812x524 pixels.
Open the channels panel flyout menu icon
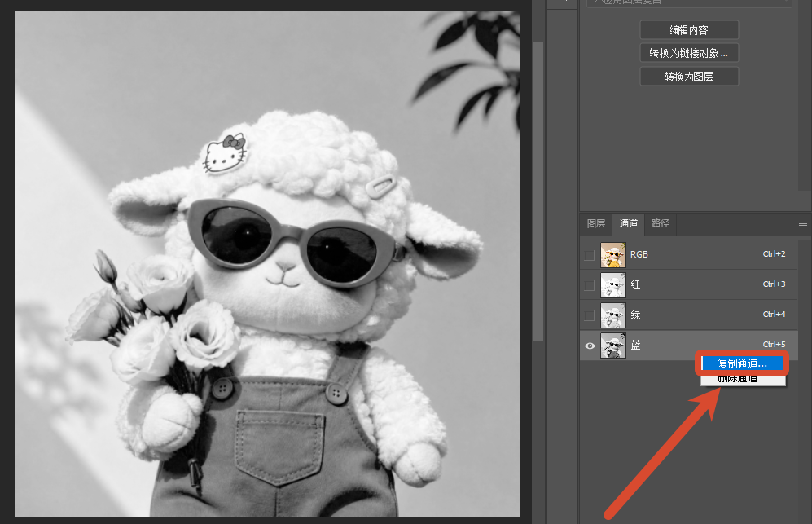click(x=803, y=224)
